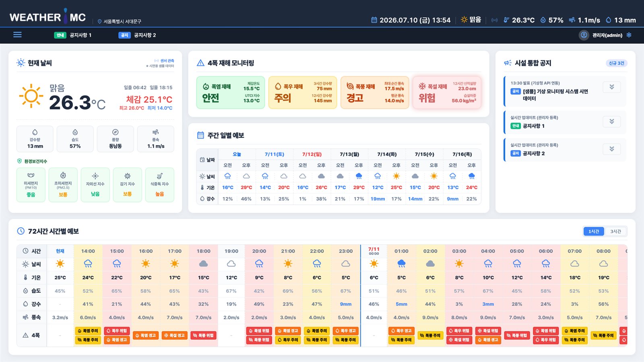
Task: Select the 1시간 interval toggle
Action: tap(594, 231)
